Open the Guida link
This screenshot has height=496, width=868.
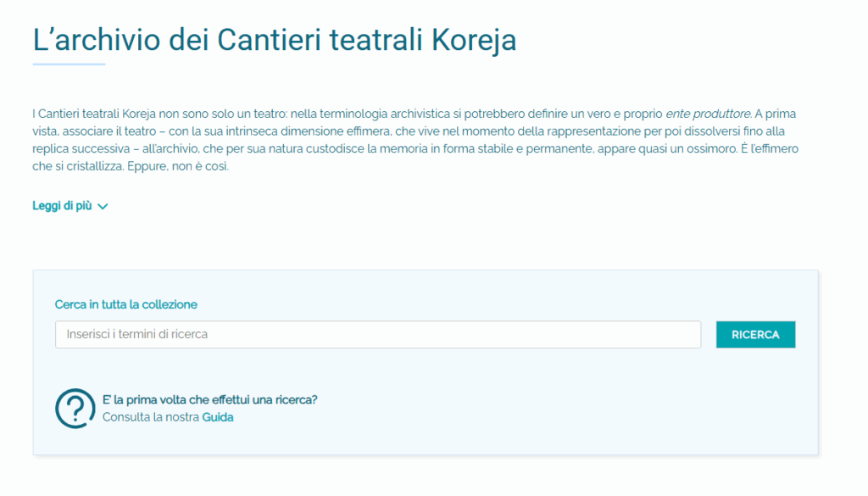(x=218, y=417)
